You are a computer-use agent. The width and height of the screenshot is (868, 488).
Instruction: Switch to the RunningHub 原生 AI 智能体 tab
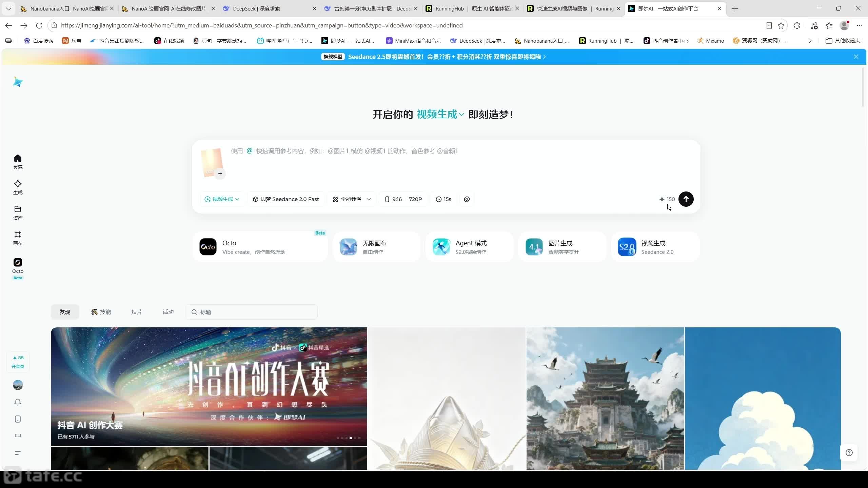[x=473, y=8]
